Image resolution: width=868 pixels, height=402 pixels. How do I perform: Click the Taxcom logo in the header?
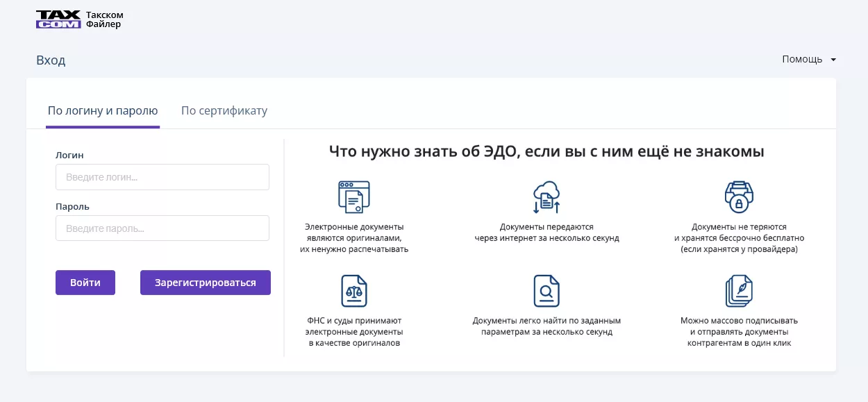click(58, 19)
